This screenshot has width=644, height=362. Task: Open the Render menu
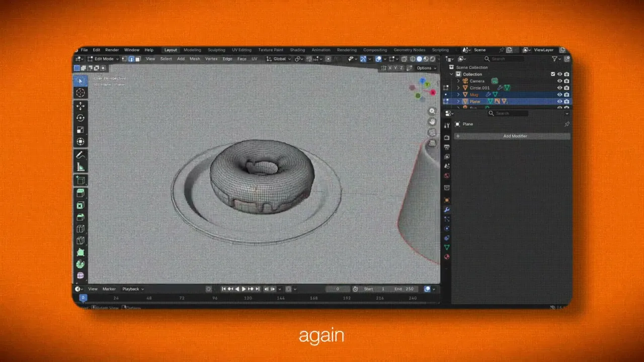click(112, 50)
